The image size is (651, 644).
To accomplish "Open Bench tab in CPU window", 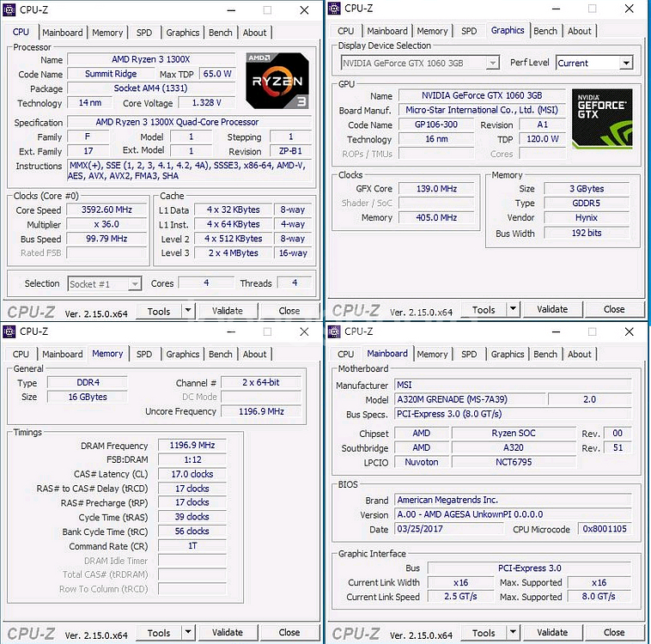I will click(x=221, y=33).
